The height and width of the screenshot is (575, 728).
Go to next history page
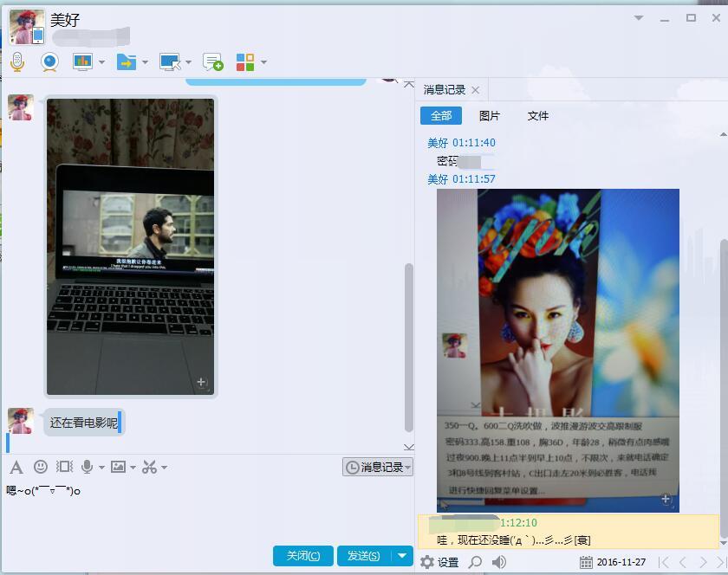703,562
